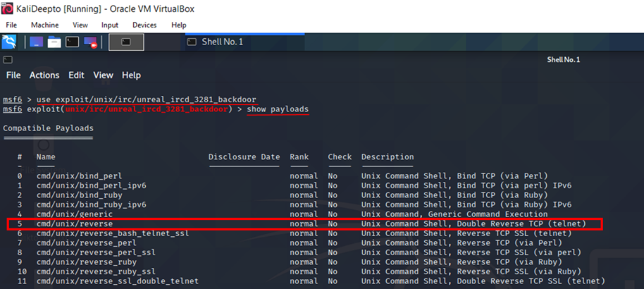Screen dimensions: 644x289
Task: Click payload name cmd/unix/bind_perl
Action: pyautogui.click(x=80, y=176)
